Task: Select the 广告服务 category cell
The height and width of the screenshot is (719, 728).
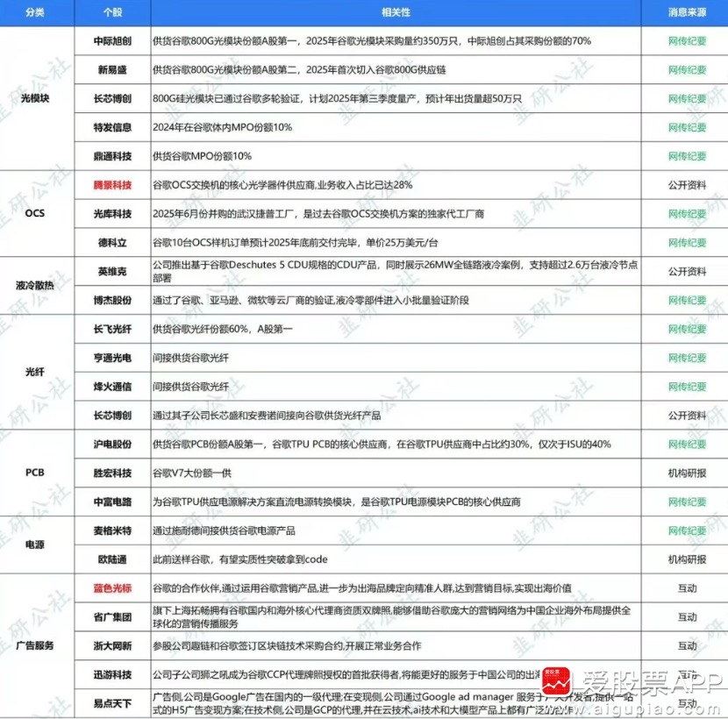Action: click(x=35, y=645)
